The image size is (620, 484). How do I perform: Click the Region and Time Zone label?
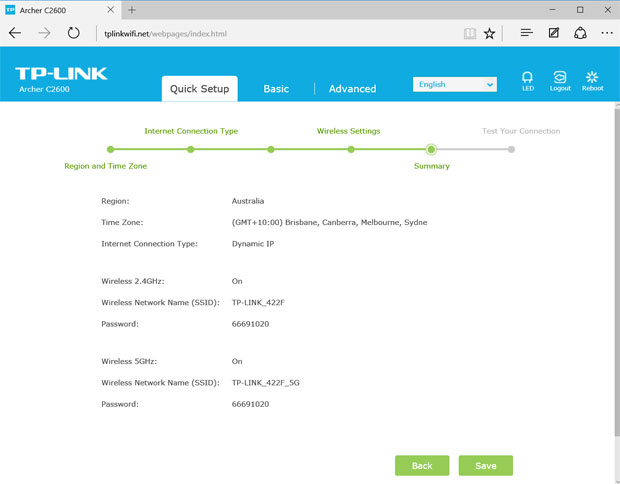click(x=106, y=166)
